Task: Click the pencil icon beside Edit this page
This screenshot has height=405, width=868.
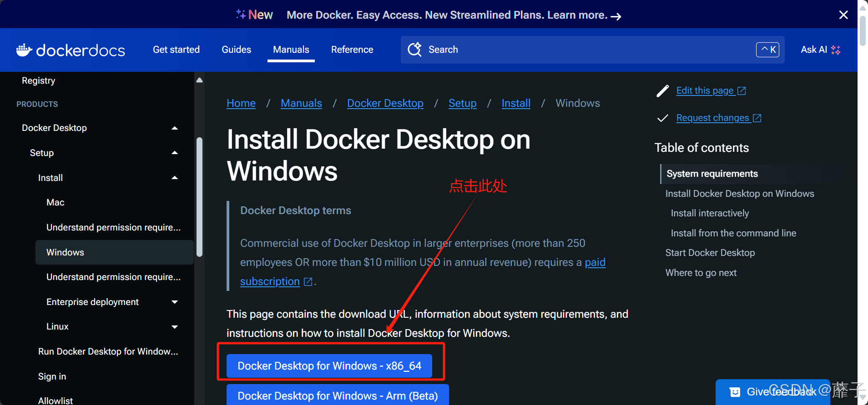Action: tap(663, 91)
